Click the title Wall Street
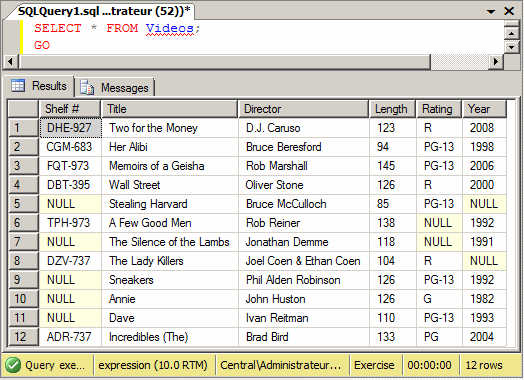Screen dimensions: 524x380 (134, 185)
